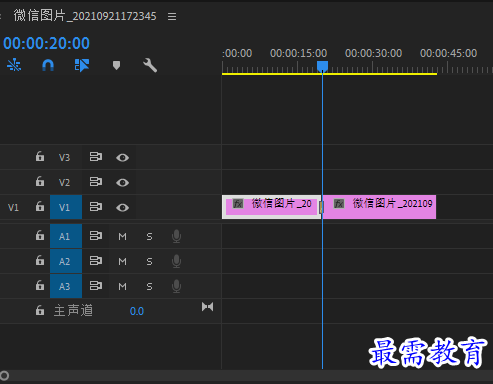Click the timeline zoom scrollbar handle
Image resolution: width=493 pixels, height=384 pixels.
(4, 376)
